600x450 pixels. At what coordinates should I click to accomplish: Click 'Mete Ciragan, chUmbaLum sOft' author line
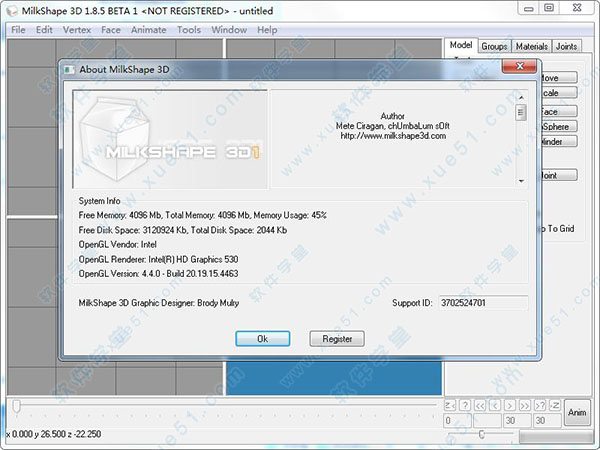click(x=393, y=126)
